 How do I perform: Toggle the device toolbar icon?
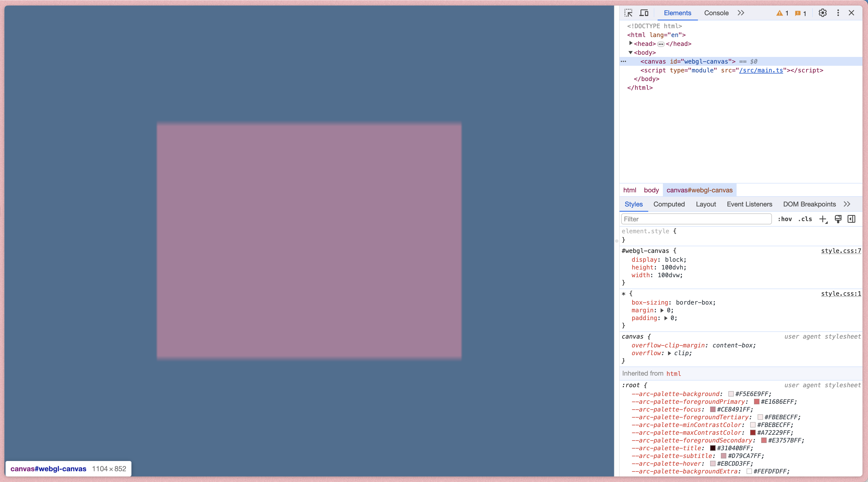tap(644, 13)
